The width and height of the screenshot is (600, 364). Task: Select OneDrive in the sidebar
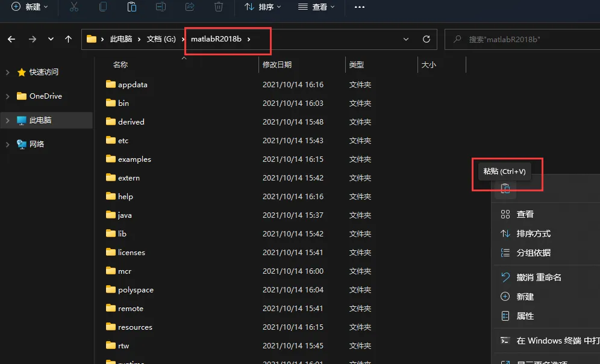click(46, 96)
